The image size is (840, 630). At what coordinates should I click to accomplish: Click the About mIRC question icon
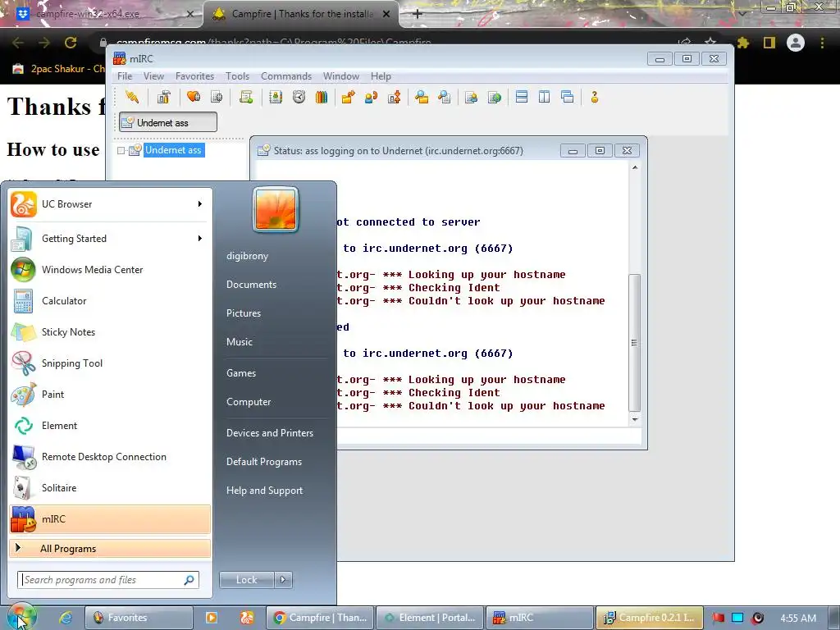(595, 97)
